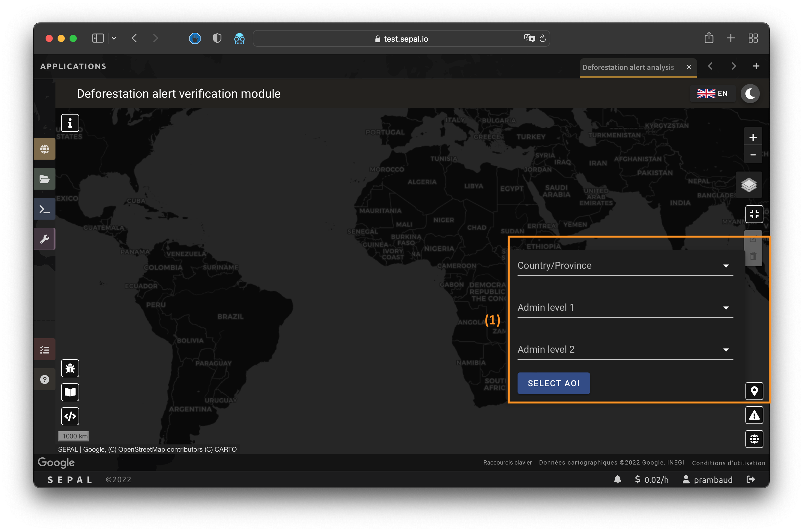The height and width of the screenshot is (532, 803).
Task: Click the bug report icon
Action: click(x=70, y=368)
